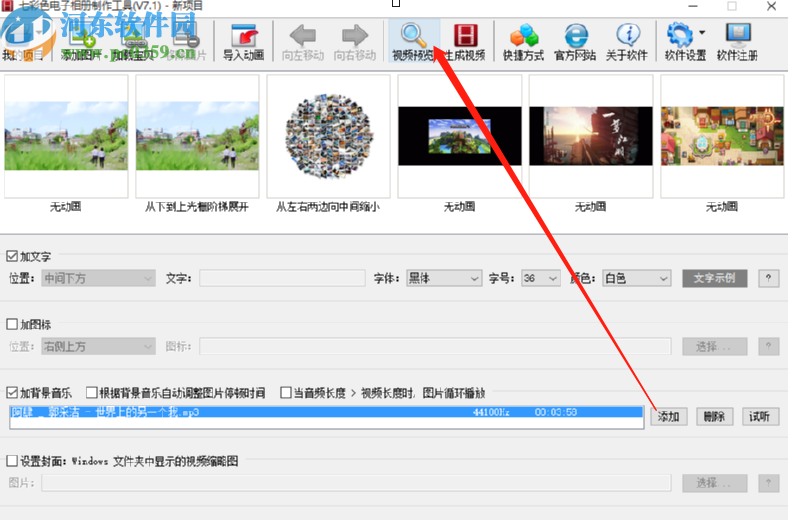Select the Minecraft image thumbnail
The height and width of the screenshot is (520, 788).
(x=460, y=137)
